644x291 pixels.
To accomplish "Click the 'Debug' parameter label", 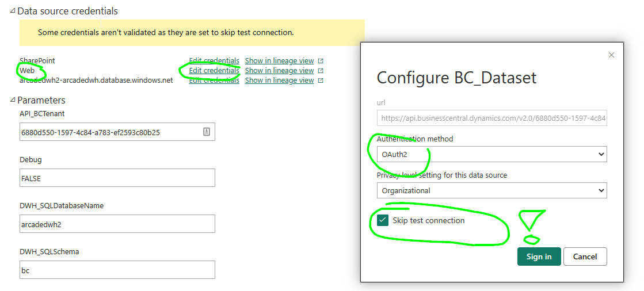I will tap(31, 160).
